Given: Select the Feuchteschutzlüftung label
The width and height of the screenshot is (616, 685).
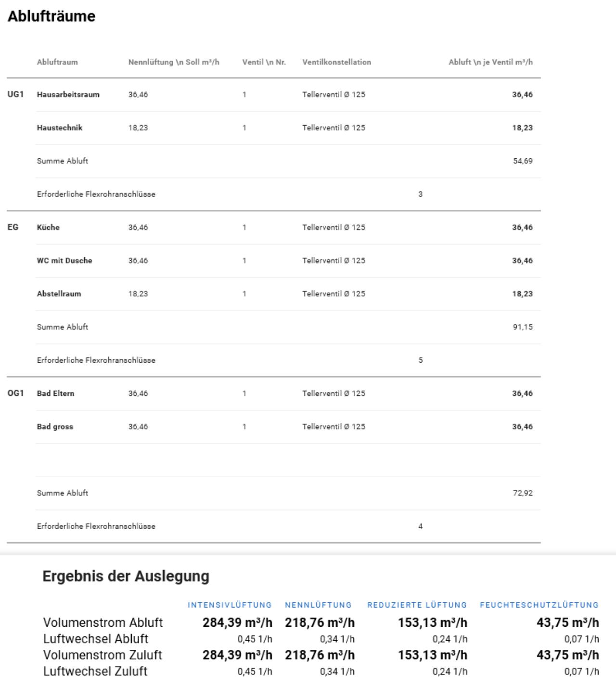Looking at the screenshot, I should tap(539, 605).
